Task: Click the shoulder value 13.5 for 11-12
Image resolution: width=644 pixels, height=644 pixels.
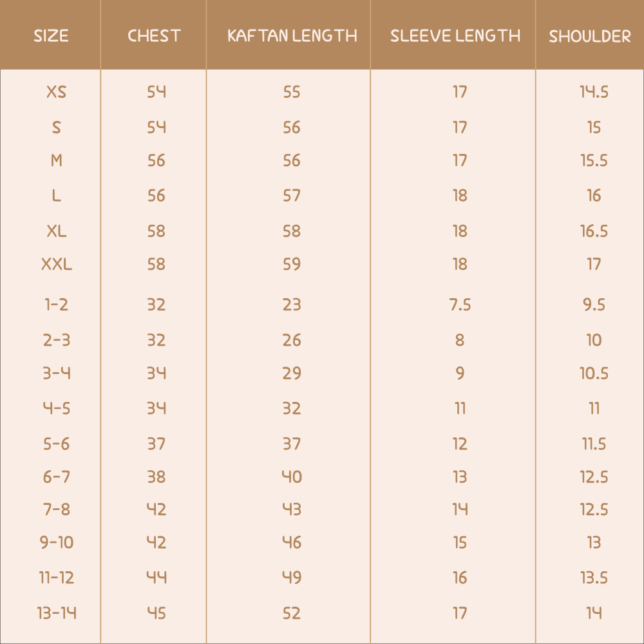Action: pos(594,578)
